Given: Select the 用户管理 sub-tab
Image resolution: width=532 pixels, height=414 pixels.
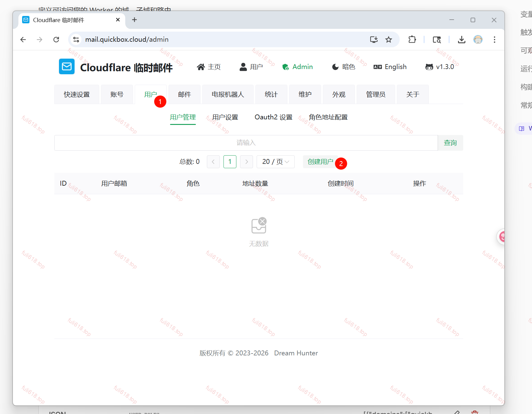Looking at the screenshot, I should pyautogui.click(x=183, y=117).
